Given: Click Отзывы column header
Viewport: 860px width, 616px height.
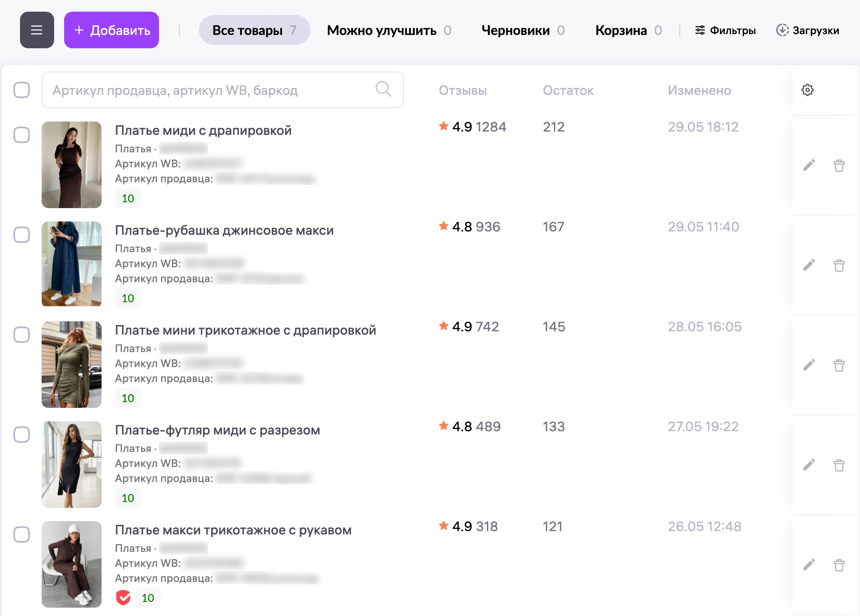Looking at the screenshot, I should point(463,90).
